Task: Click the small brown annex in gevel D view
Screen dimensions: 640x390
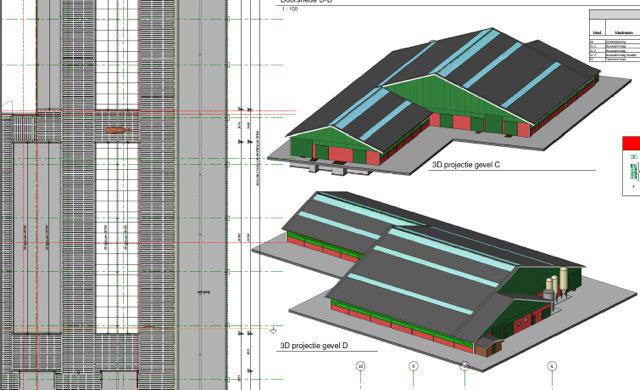Action: tap(488, 347)
